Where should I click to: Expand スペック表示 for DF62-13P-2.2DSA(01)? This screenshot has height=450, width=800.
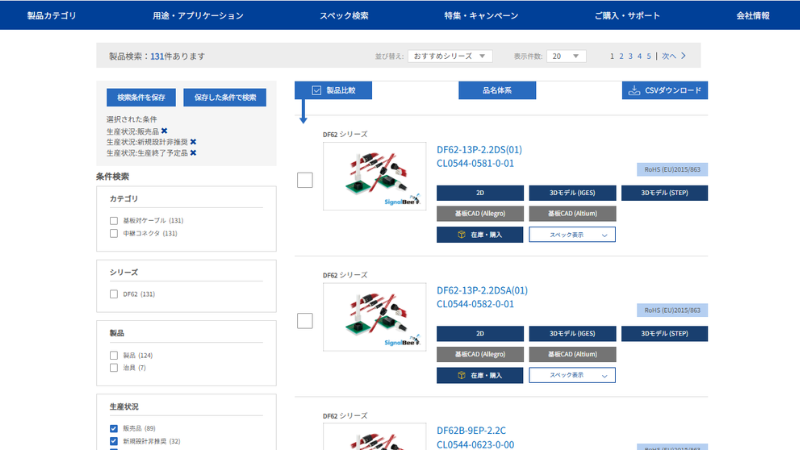pos(572,375)
